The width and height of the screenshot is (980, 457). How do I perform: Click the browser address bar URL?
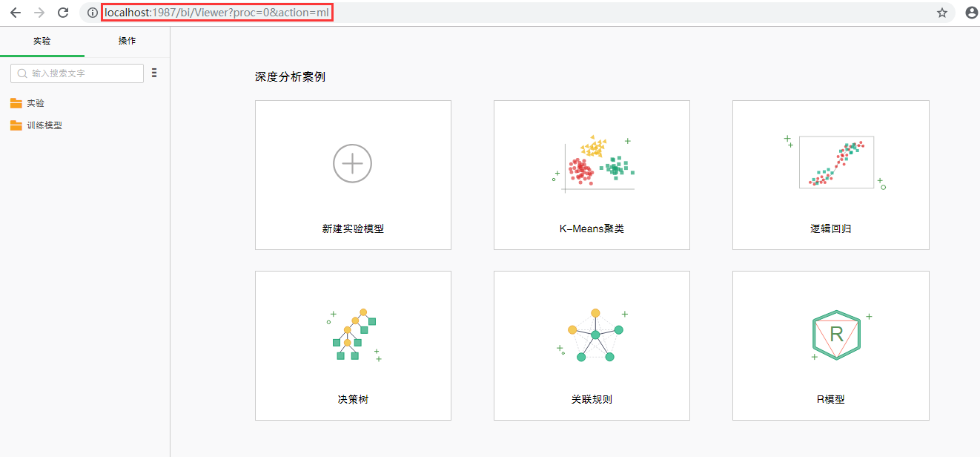click(217, 12)
